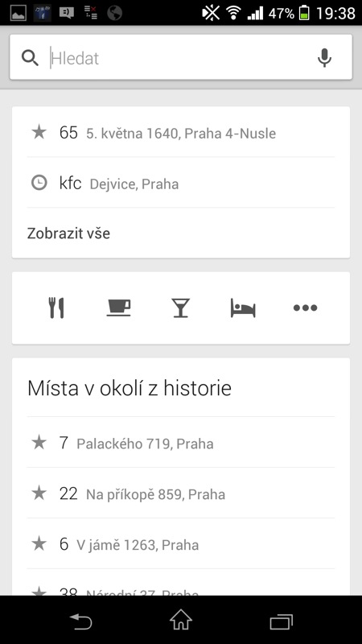The height and width of the screenshot is (644, 362).
Task: Select the cocktail glass bars icon
Action: point(180,308)
